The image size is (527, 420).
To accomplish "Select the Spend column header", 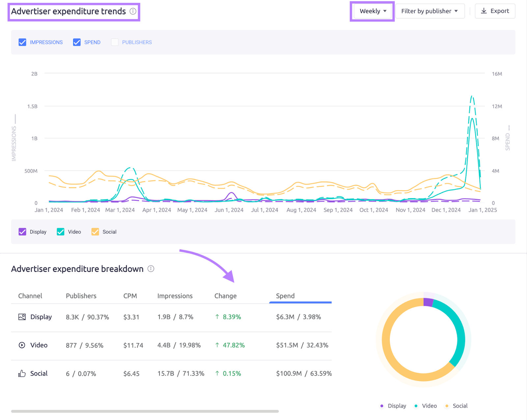I will tap(285, 296).
